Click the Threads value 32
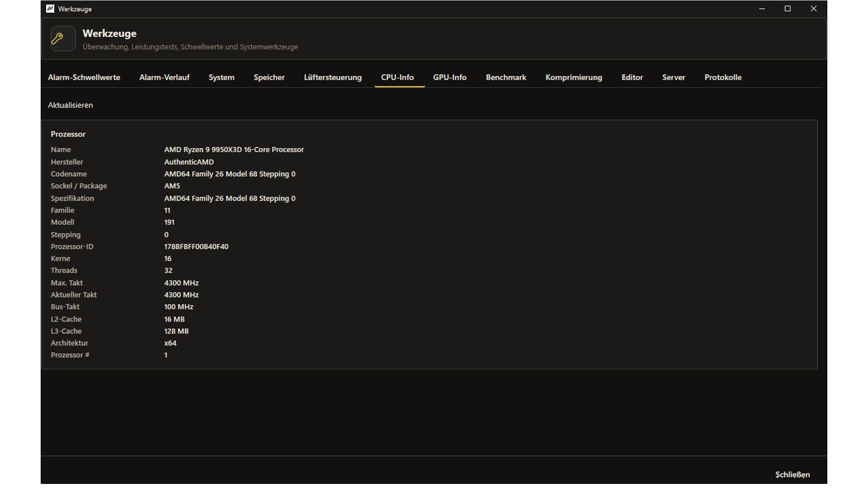The height and width of the screenshot is (488, 868). [x=168, y=270]
